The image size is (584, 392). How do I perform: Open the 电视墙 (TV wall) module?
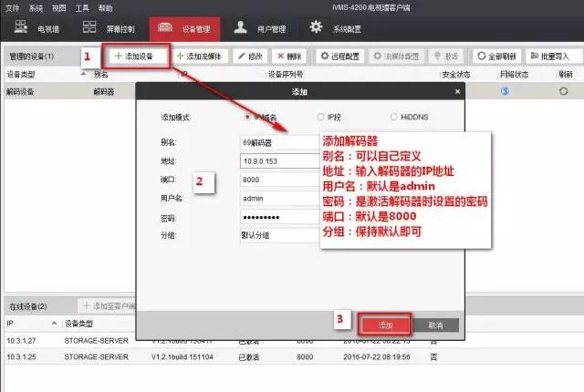coord(37,28)
